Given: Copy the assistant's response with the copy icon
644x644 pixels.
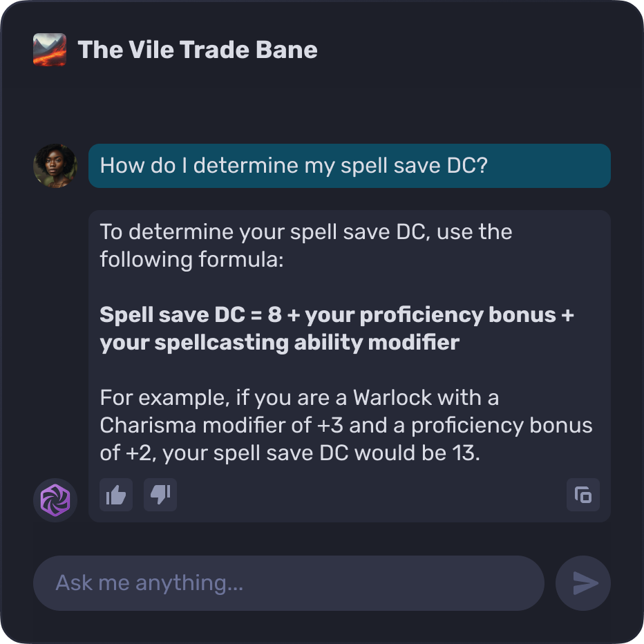Looking at the screenshot, I should (583, 495).
